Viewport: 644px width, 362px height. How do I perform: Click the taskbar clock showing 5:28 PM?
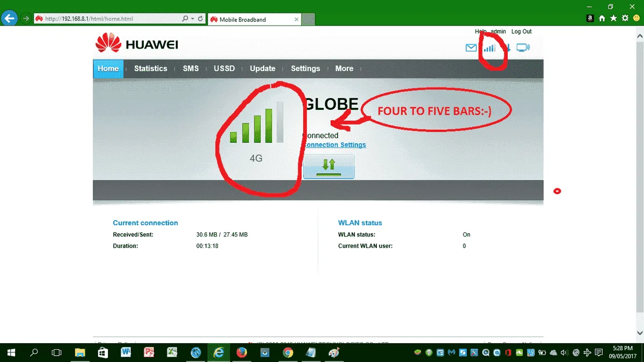pos(623,352)
